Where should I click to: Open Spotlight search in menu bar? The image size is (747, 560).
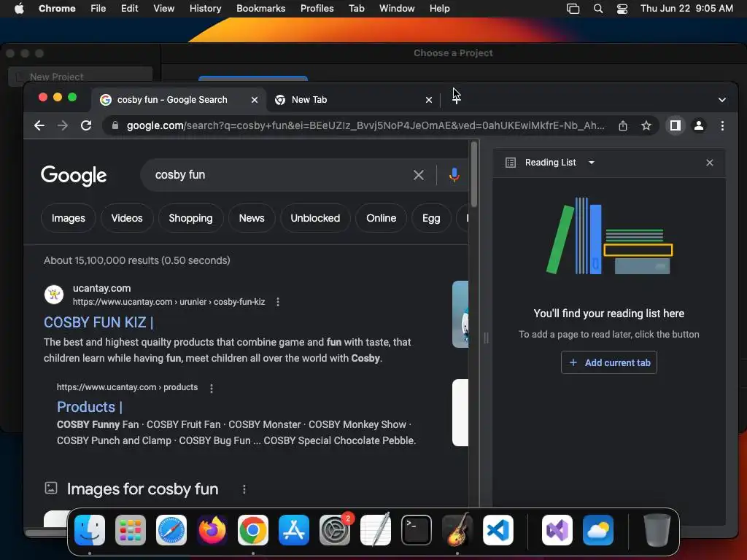(598, 9)
